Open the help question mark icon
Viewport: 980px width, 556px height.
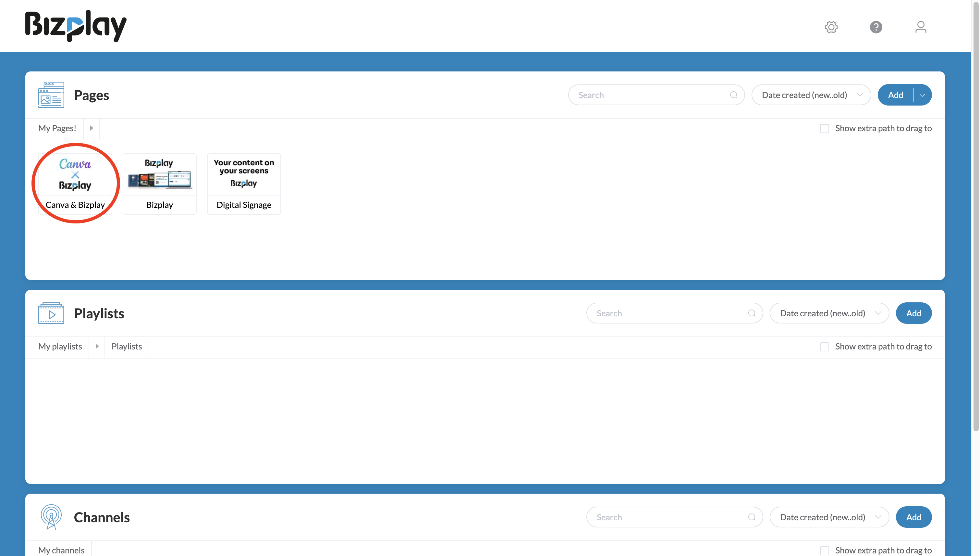coord(876,27)
